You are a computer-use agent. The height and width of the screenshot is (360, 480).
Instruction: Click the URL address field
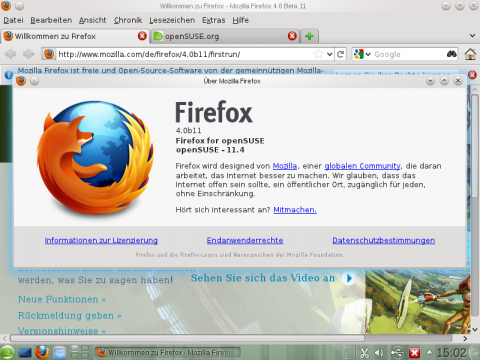[x=185, y=54]
